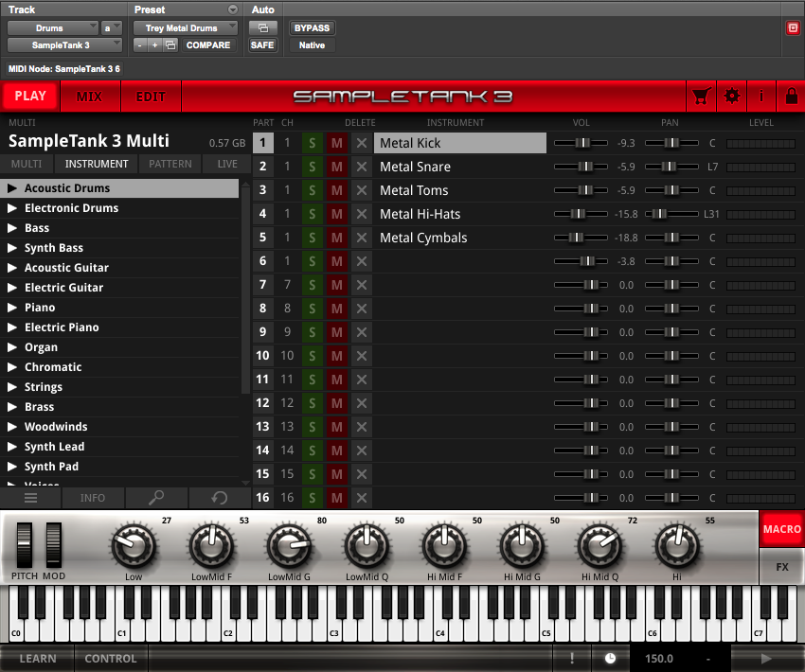
Task: Delete the Metal Snare part
Action: 362,167
